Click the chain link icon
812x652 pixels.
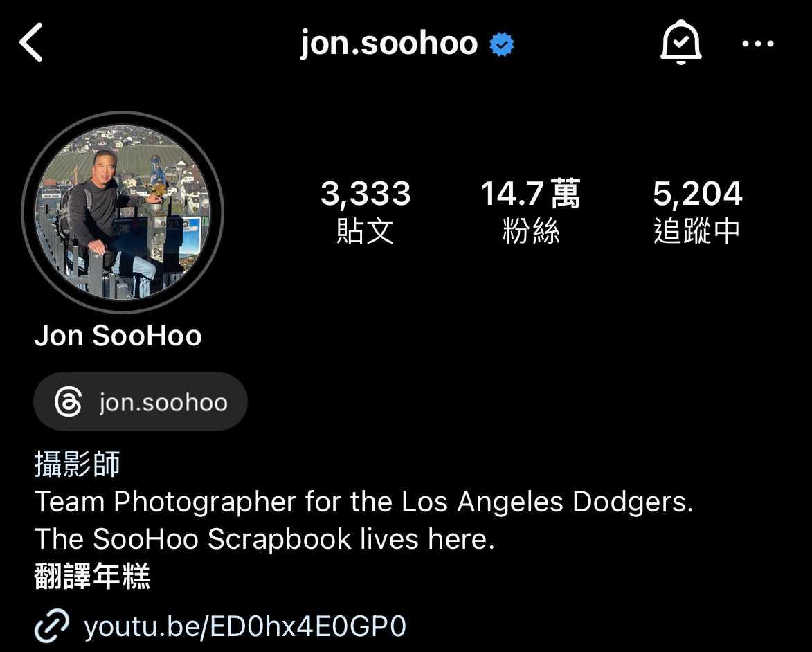pyautogui.click(x=52, y=626)
